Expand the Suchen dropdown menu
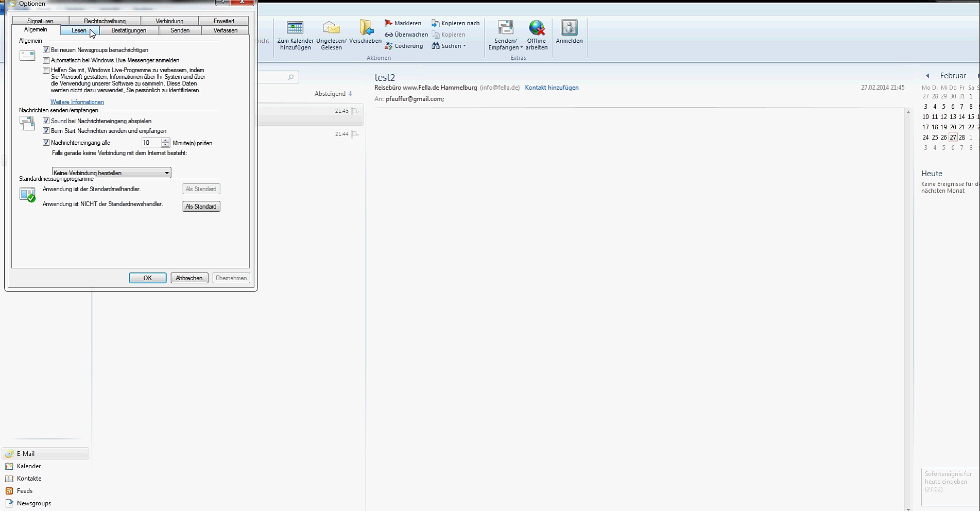980x511 pixels. click(x=464, y=46)
